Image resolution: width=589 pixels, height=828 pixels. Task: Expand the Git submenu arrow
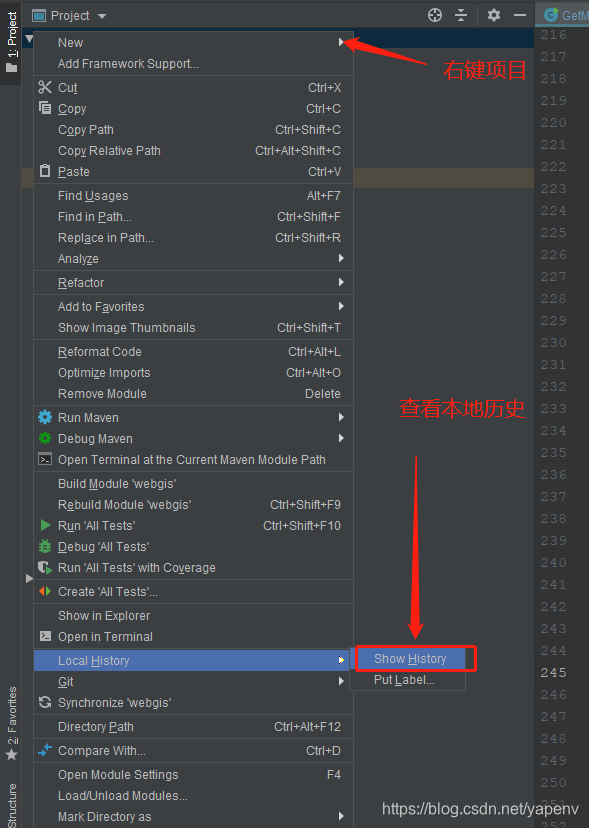pyautogui.click(x=341, y=681)
